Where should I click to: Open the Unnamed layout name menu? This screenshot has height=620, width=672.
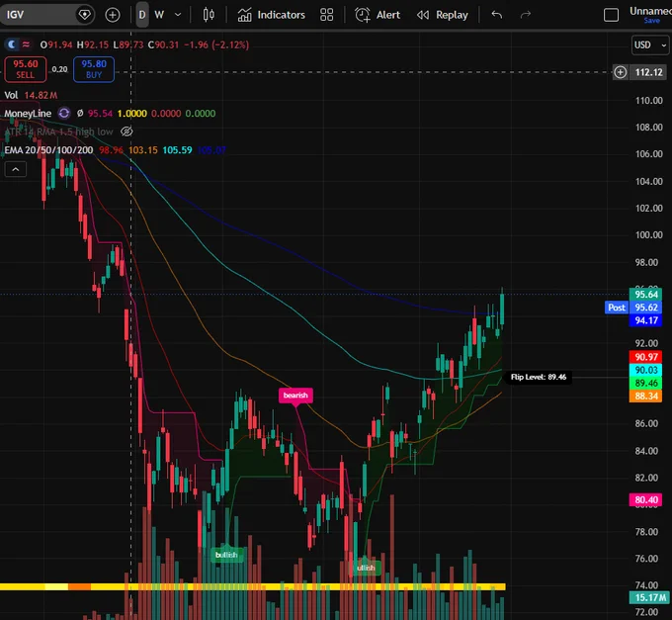coord(649,11)
